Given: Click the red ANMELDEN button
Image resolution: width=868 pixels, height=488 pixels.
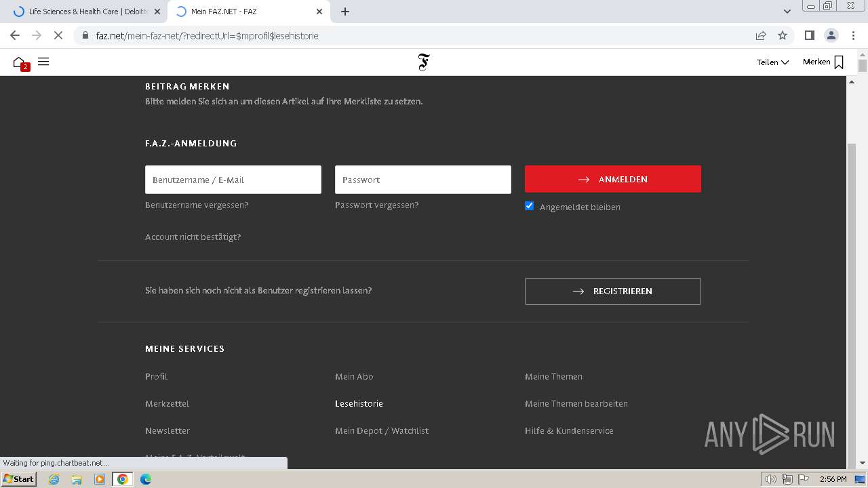Looking at the screenshot, I should tap(613, 180).
